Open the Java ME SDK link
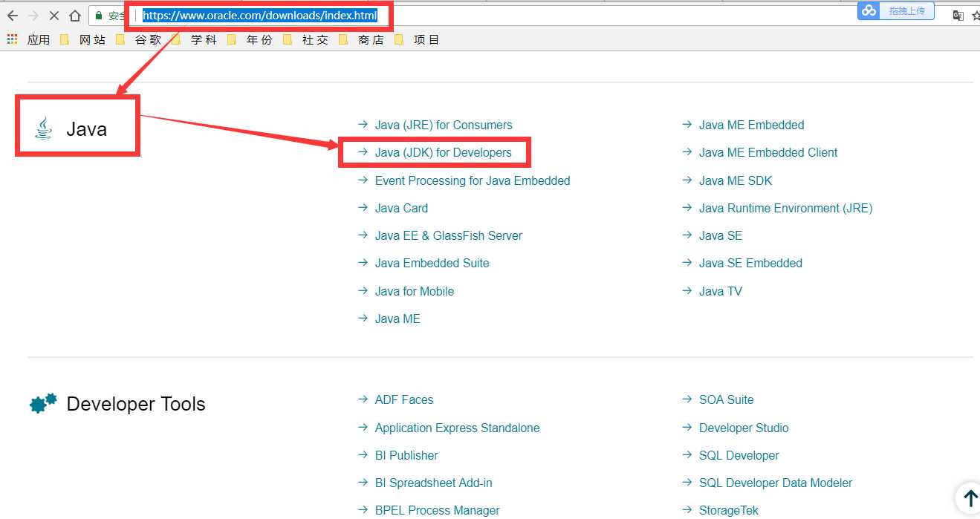The image size is (980, 519). [x=736, y=180]
